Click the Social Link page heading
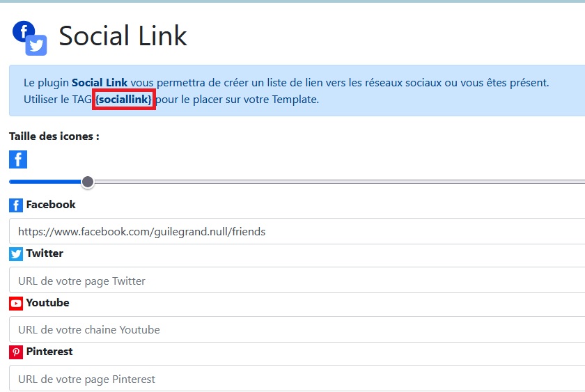 pyautogui.click(x=123, y=36)
